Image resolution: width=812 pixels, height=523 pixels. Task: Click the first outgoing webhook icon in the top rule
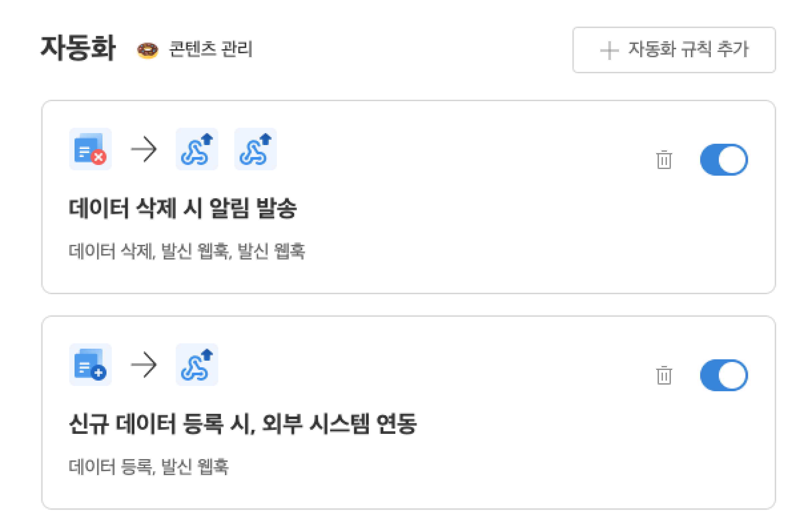tap(197, 149)
